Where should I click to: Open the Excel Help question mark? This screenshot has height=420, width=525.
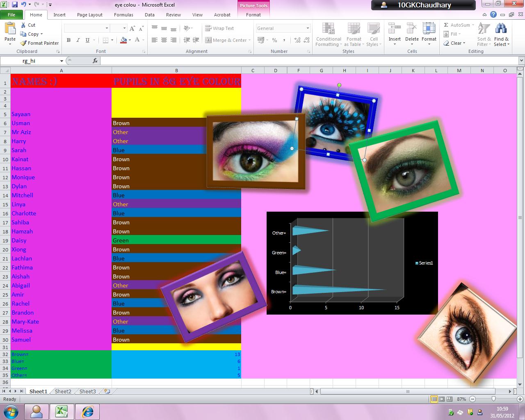tap(493, 15)
